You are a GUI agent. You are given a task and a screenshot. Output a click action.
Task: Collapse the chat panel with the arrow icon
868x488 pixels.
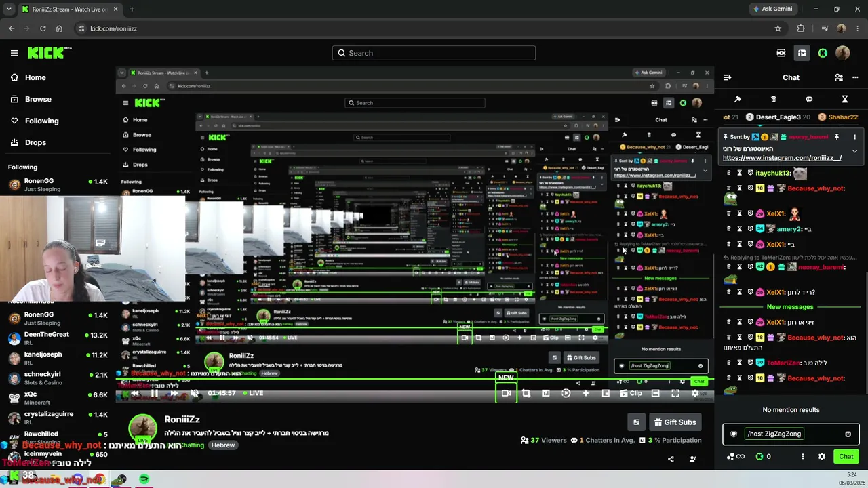pos(728,77)
